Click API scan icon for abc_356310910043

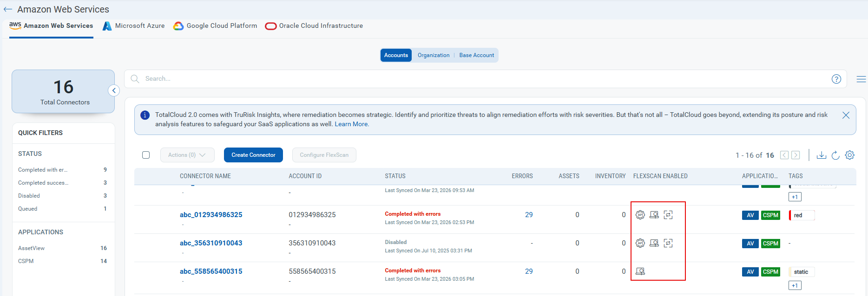coord(640,243)
